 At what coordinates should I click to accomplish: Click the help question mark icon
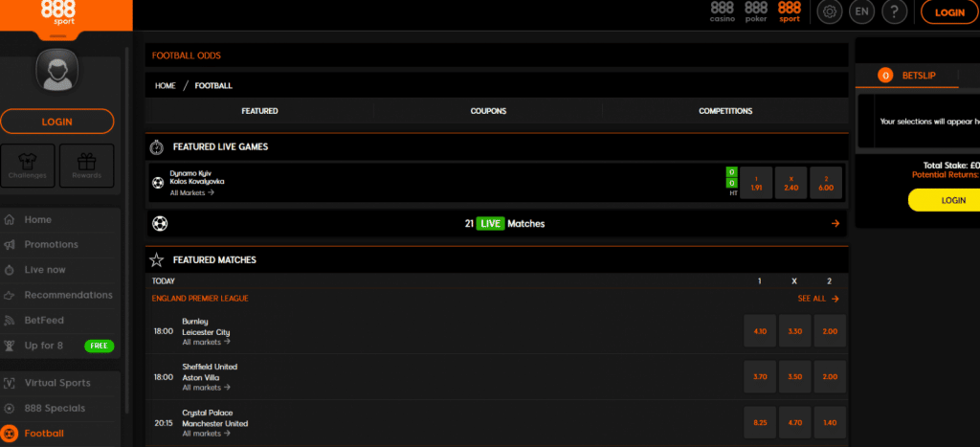893,12
